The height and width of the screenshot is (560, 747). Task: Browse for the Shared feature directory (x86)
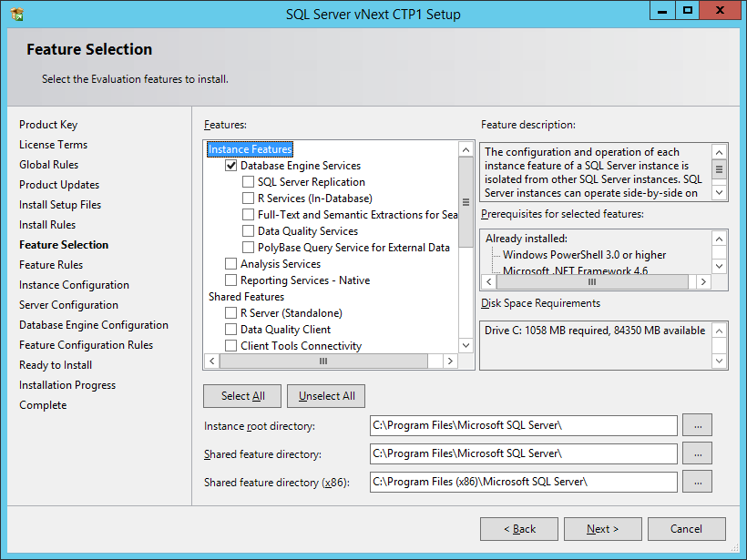[697, 481]
